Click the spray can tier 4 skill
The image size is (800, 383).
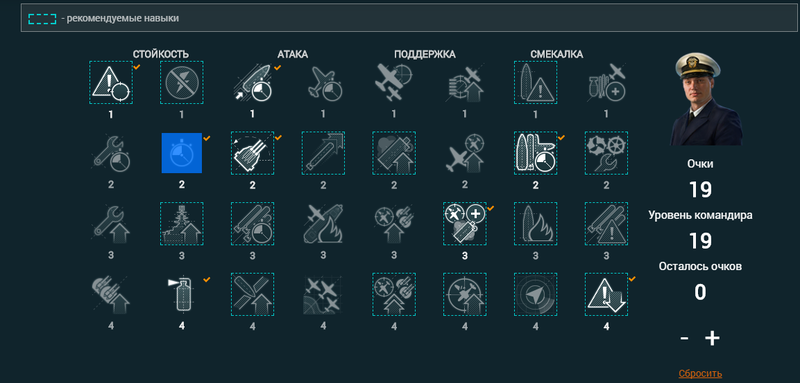click(182, 294)
